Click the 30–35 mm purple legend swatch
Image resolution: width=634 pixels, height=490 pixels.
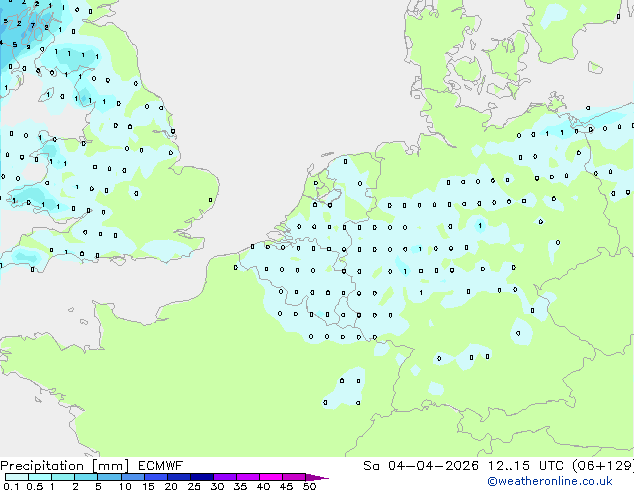pyautogui.click(x=224, y=477)
